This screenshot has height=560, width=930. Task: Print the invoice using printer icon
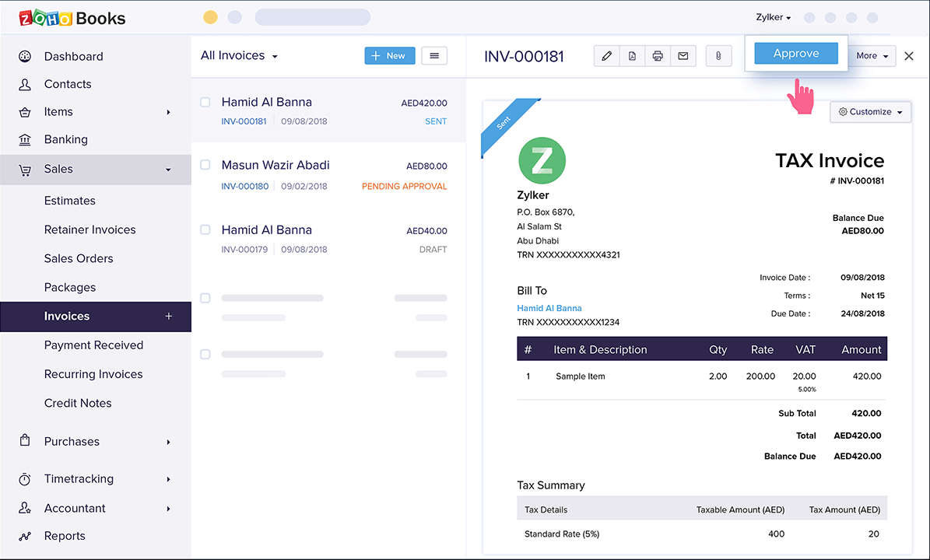click(658, 56)
